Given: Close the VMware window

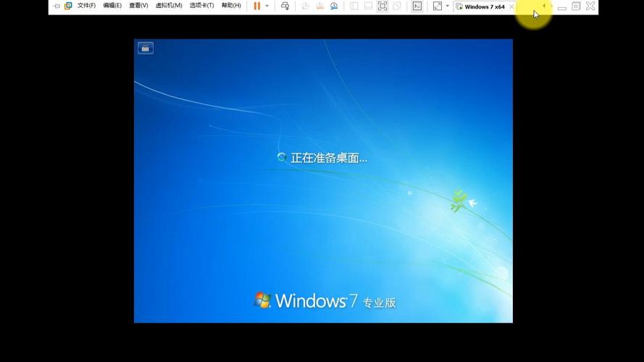Looking at the screenshot, I should click(x=590, y=6).
